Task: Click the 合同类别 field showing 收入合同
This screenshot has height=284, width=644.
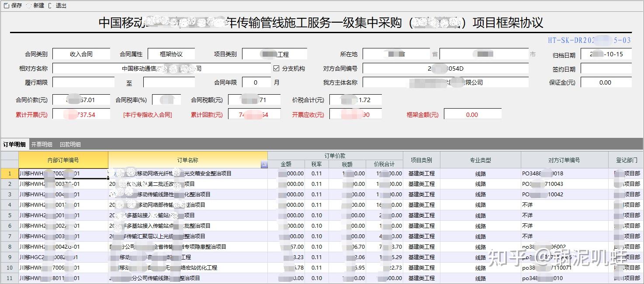Action: [81, 54]
